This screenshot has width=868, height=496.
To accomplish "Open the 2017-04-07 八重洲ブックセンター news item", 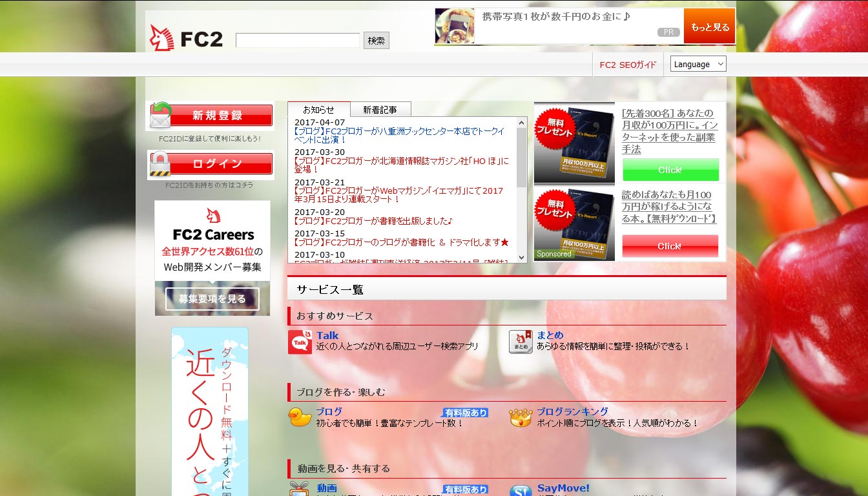I will click(x=399, y=135).
